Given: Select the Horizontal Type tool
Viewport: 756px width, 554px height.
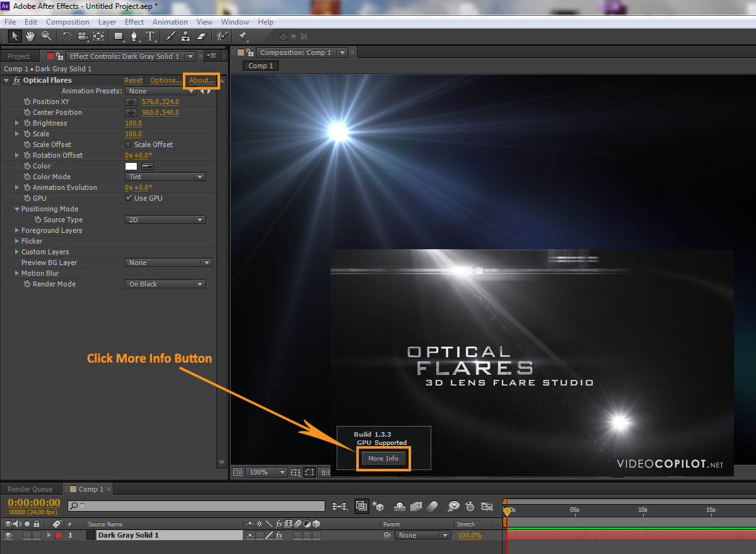Looking at the screenshot, I should pos(150,37).
